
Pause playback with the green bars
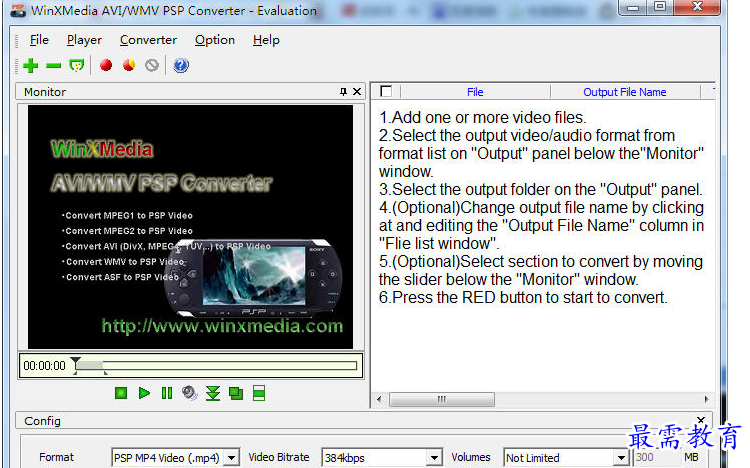point(166,393)
